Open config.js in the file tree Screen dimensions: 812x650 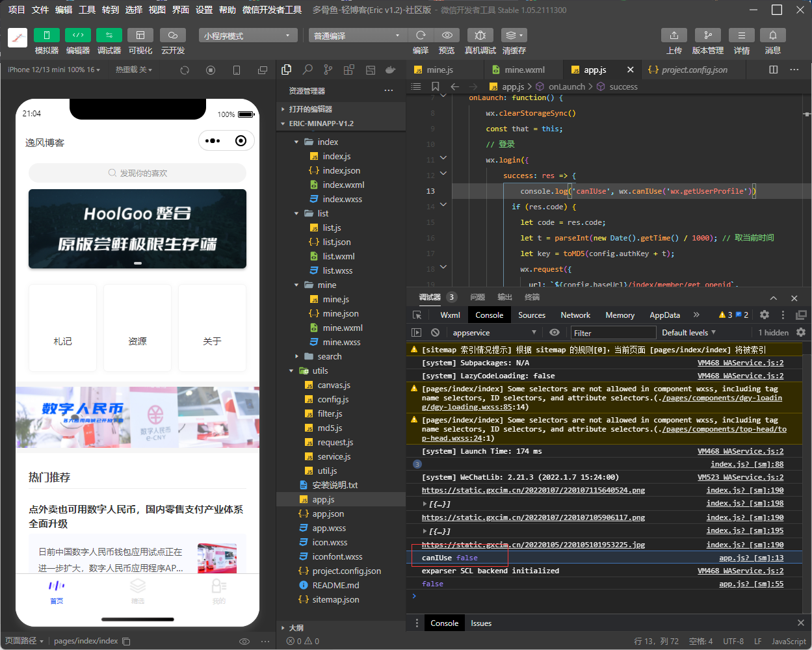point(333,399)
